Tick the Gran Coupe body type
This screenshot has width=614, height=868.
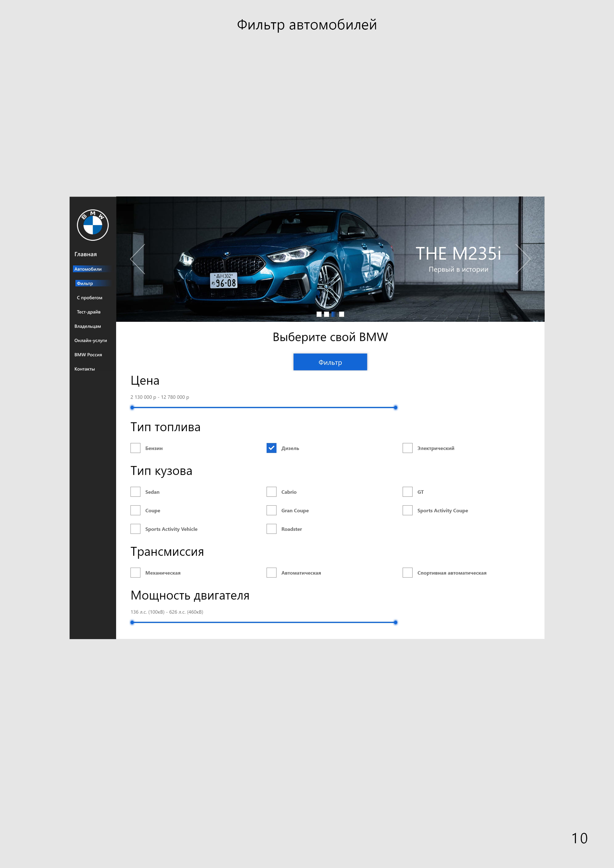point(272,510)
